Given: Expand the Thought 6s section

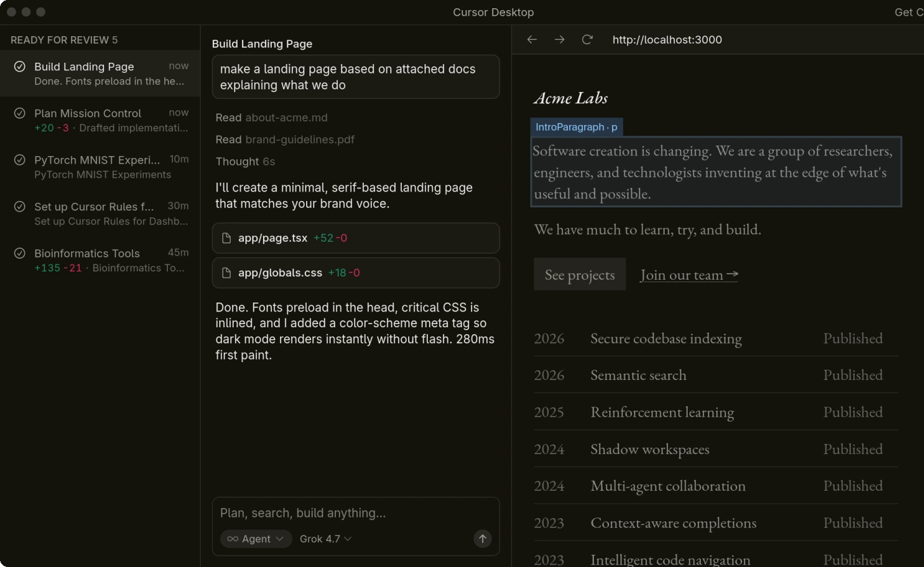Looking at the screenshot, I should tap(245, 162).
